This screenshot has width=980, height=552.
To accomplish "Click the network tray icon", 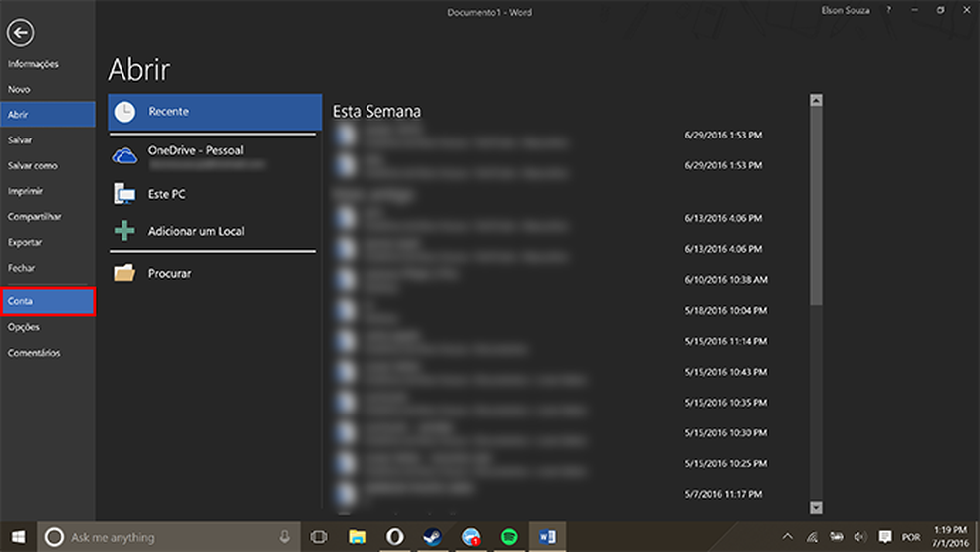I will 812,537.
